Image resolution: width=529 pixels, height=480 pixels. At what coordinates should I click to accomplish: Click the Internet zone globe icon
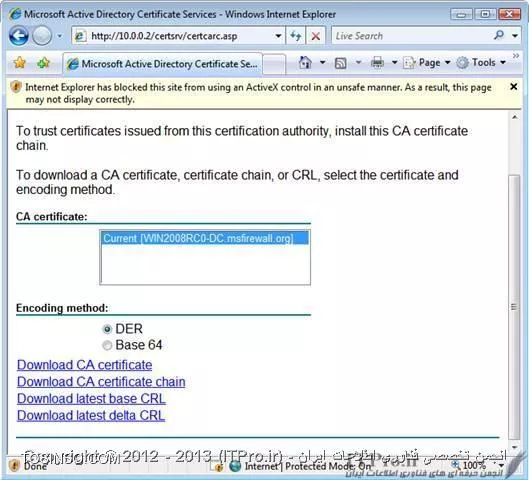click(x=235, y=466)
